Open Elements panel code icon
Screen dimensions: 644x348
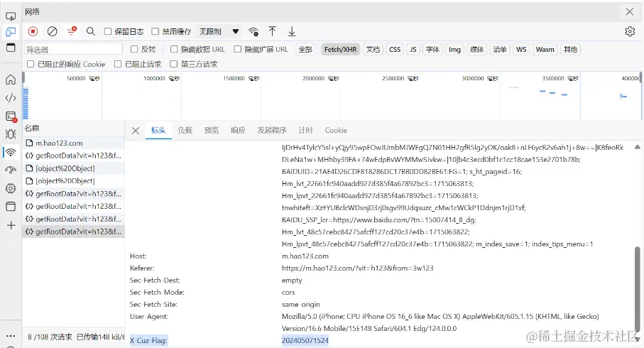(x=11, y=98)
